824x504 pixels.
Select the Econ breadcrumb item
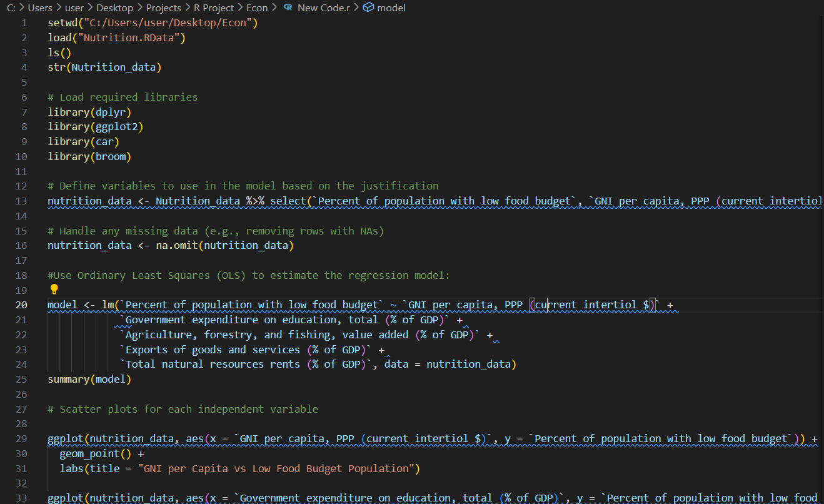click(x=257, y=8)
